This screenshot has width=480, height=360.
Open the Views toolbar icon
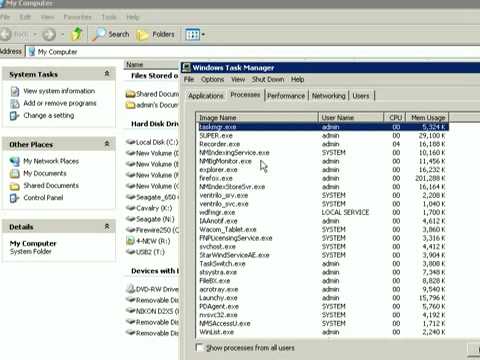coord(193,34)
